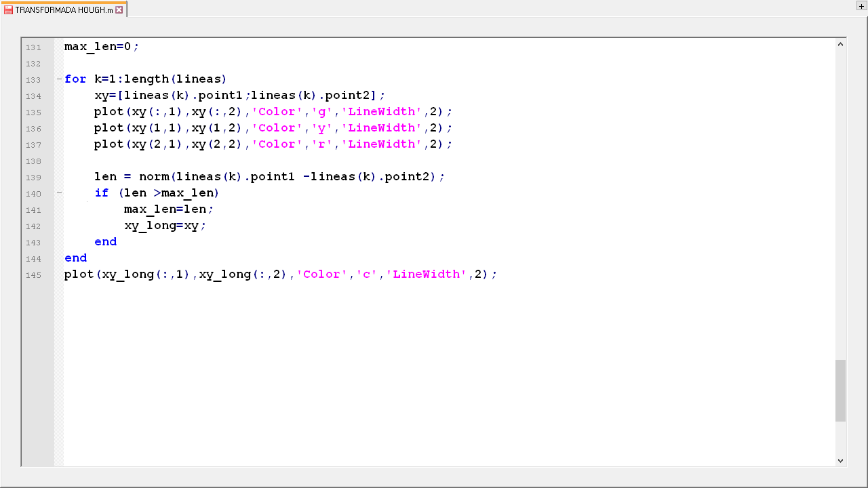The image size is (868, 488).
Task: Click line number 139 in the gutter
Action: coord(33,178)
